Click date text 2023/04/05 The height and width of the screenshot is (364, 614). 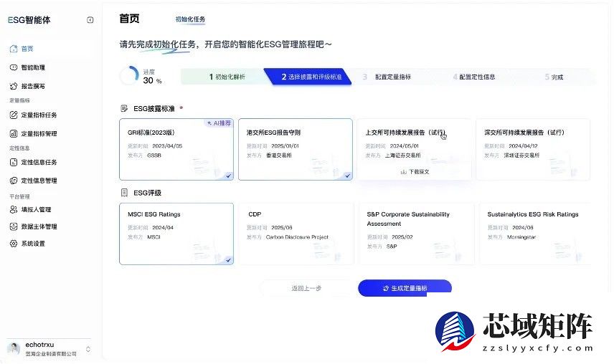[x=167, y=146]
